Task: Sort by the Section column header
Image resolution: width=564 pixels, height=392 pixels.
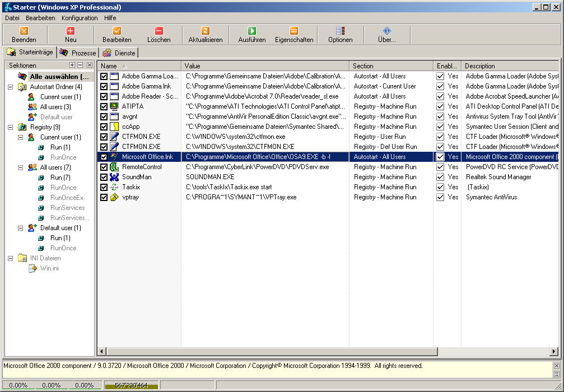Action: point(391,66)
